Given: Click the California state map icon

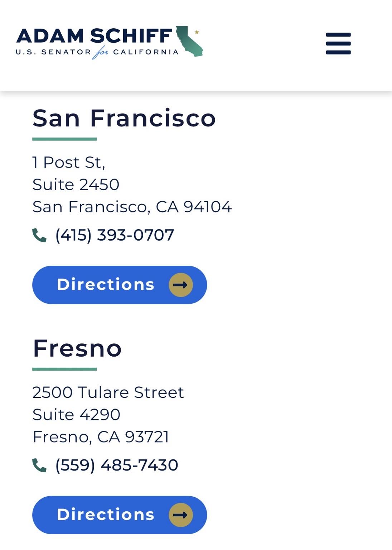Looking at the screenshot, I should (x=189, y=41).
